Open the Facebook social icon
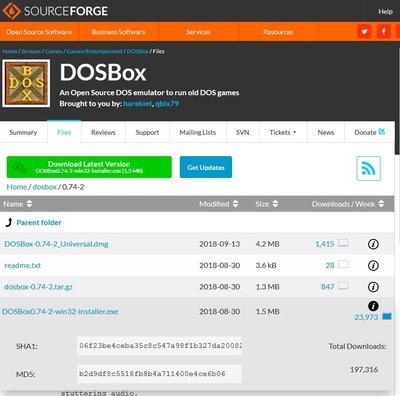 coord(384,32)
